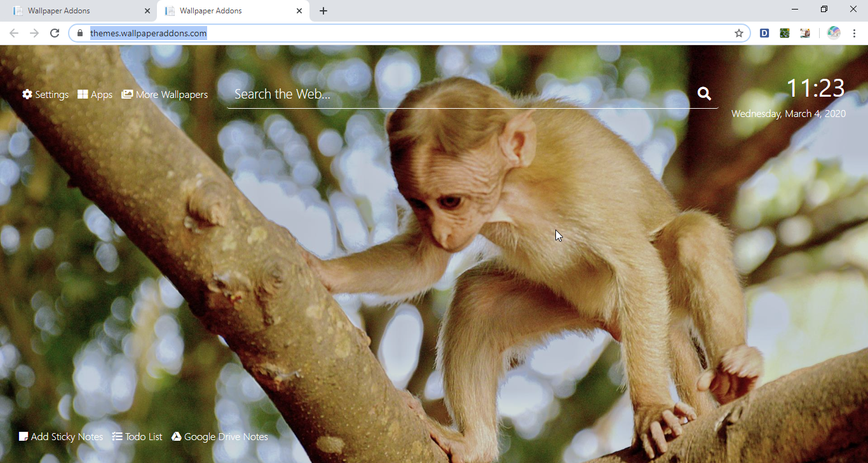Image resolution: width=868 pixels, height=463 pixels.
Task: Restore down the Chrome window
Action: [x=824, y=10]
